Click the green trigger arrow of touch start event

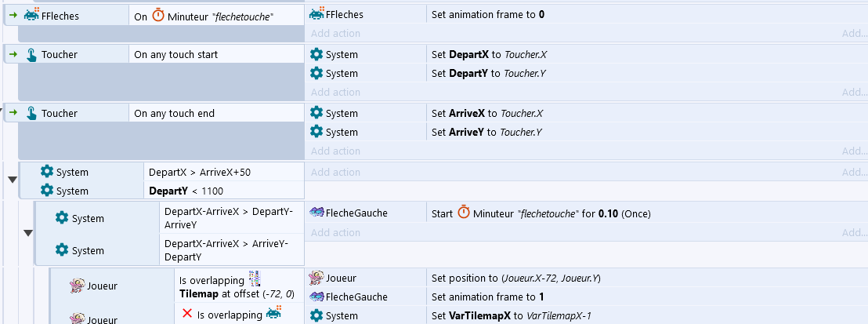pyautogui.click(x=14, y=54)
